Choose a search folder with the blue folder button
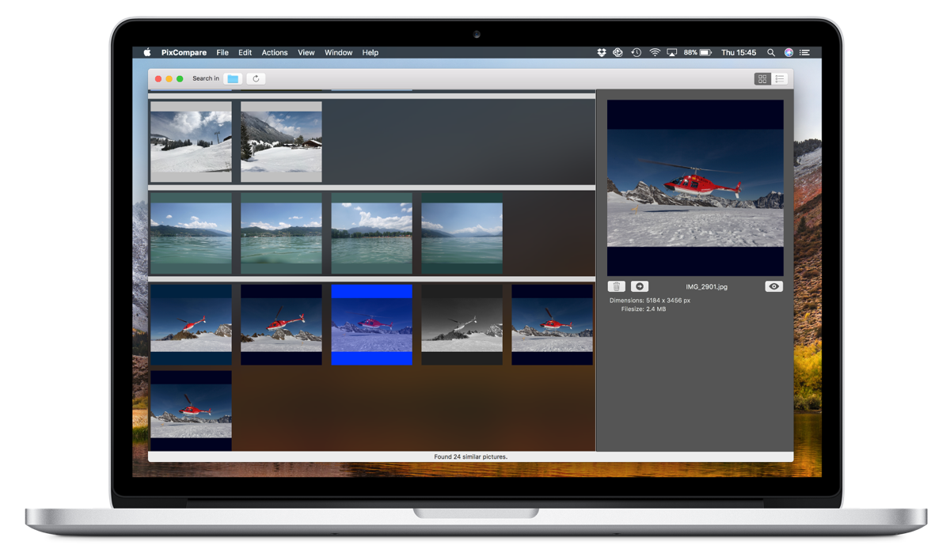This screenshot has width=950, height=560. point(233,78)
